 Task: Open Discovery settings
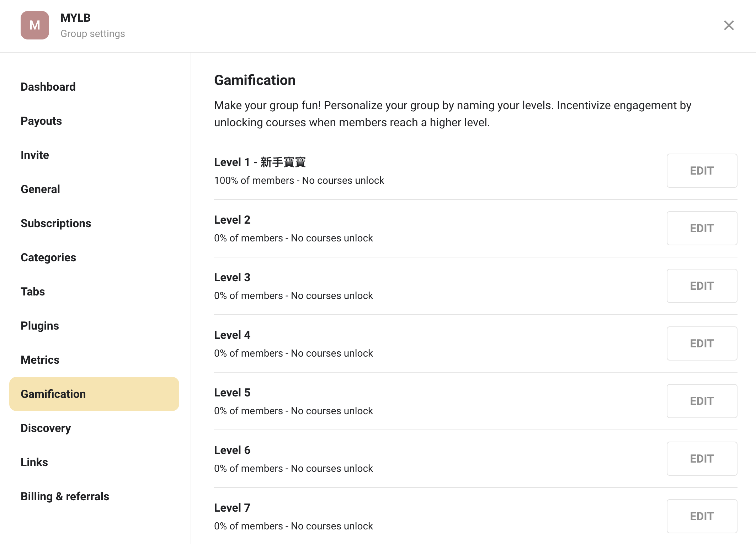(46, 428)
